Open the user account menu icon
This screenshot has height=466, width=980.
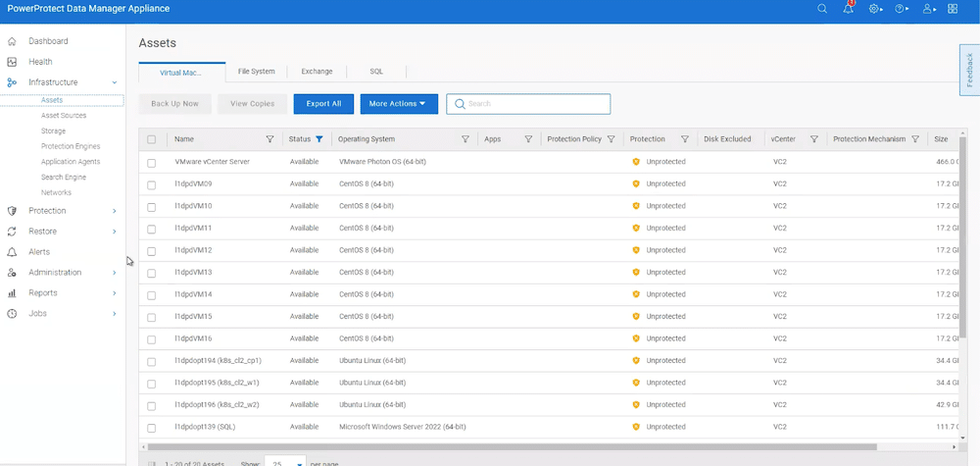pyautogui.click(x=929, y=9)
